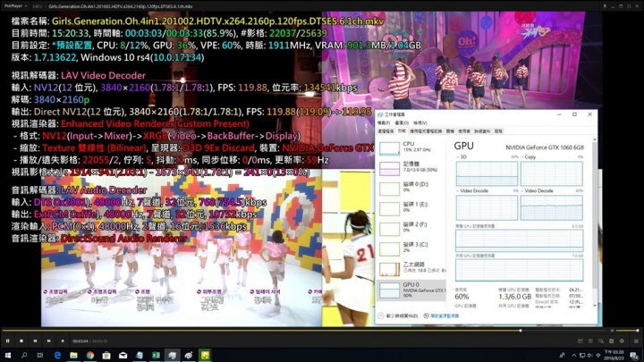644x362 pixels.
Task: Open the 開機 tab
Action: point(450,131)
